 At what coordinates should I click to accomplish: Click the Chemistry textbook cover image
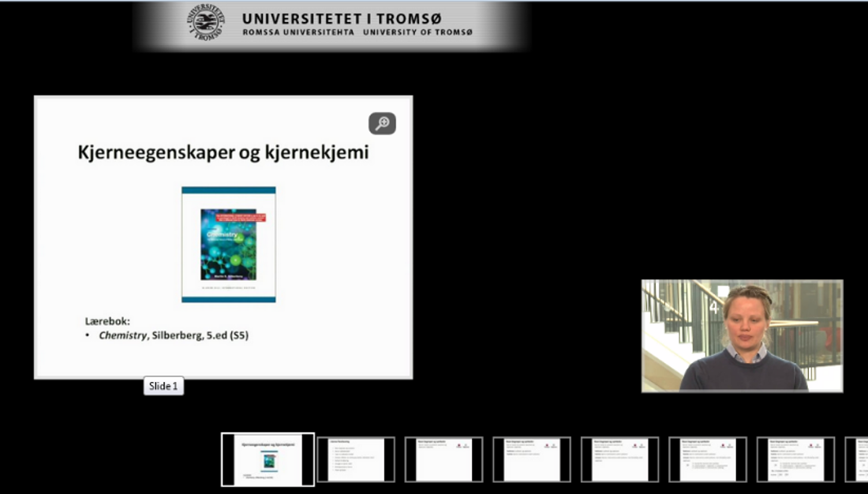tap(229, 244)
